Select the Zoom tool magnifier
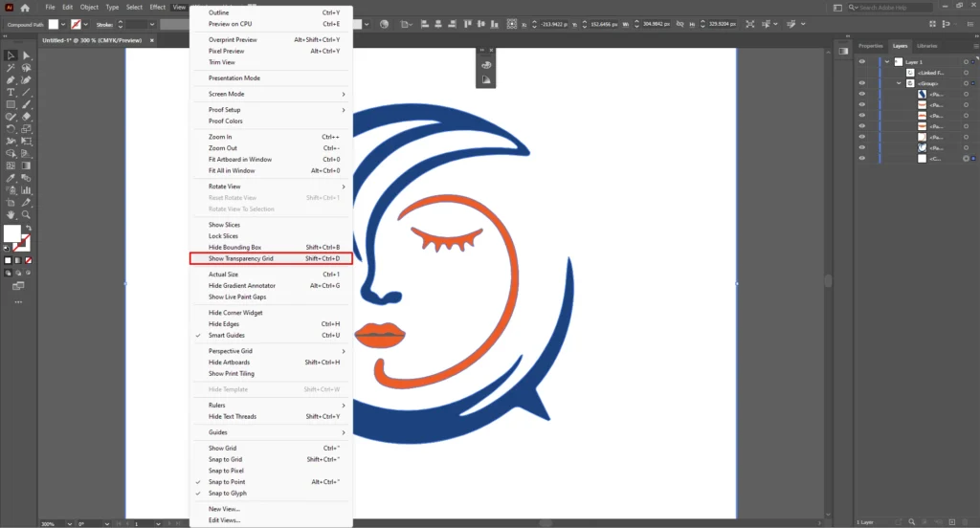980x528 pixels. (x=26, y=215)
